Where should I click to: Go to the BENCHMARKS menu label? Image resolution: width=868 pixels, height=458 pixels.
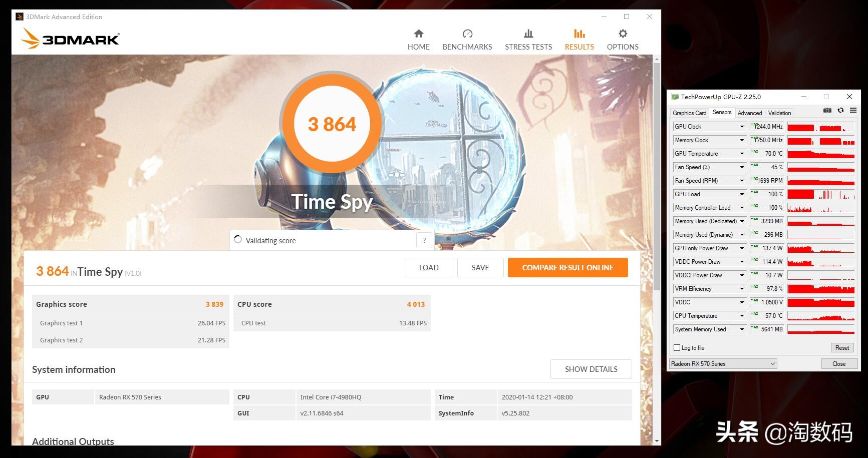click(x=467, y=47)
